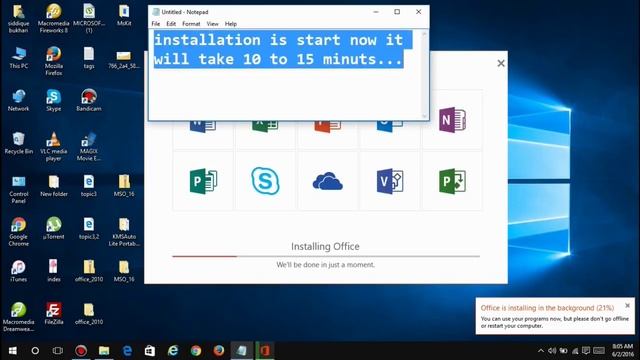Select the Google Chrome desktop shortcut
Image resolution: width=640 pixels, height=360 pixels.
(x=18, y=232)
